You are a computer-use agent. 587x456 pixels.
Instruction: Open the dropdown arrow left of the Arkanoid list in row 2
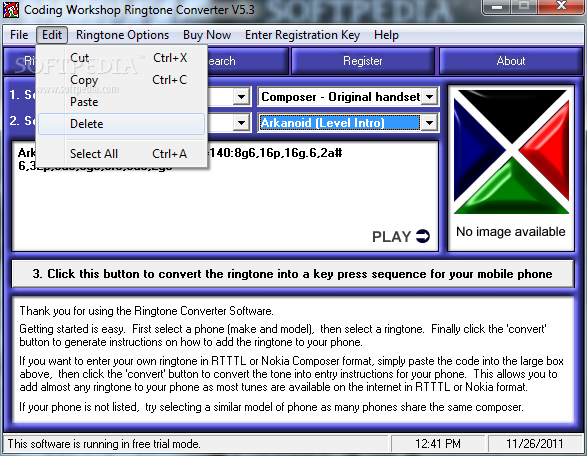(x=241, y=123)
